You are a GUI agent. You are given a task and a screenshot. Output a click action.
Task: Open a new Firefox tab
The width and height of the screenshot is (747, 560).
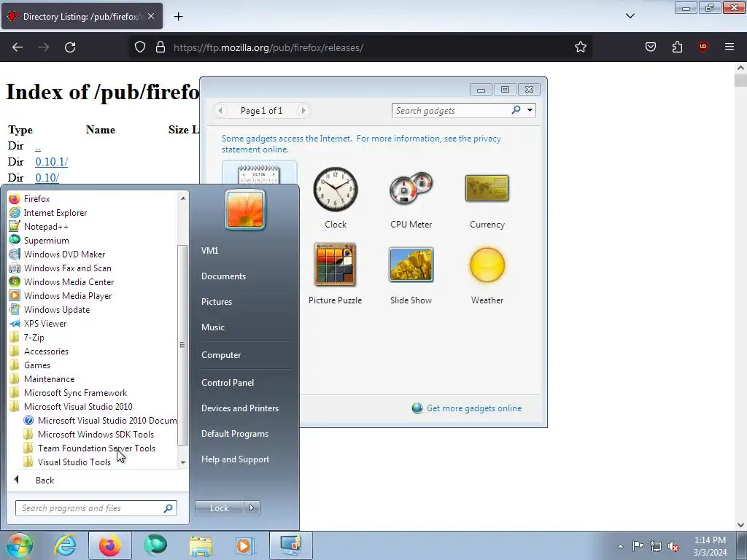pyautogui.click(x=178, y=17)
